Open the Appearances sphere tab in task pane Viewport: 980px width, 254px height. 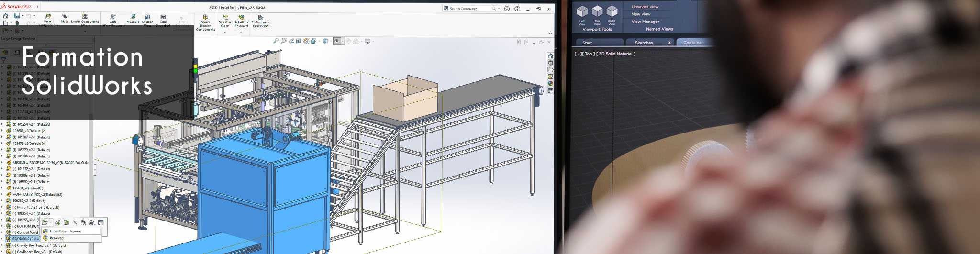[550, 83]
